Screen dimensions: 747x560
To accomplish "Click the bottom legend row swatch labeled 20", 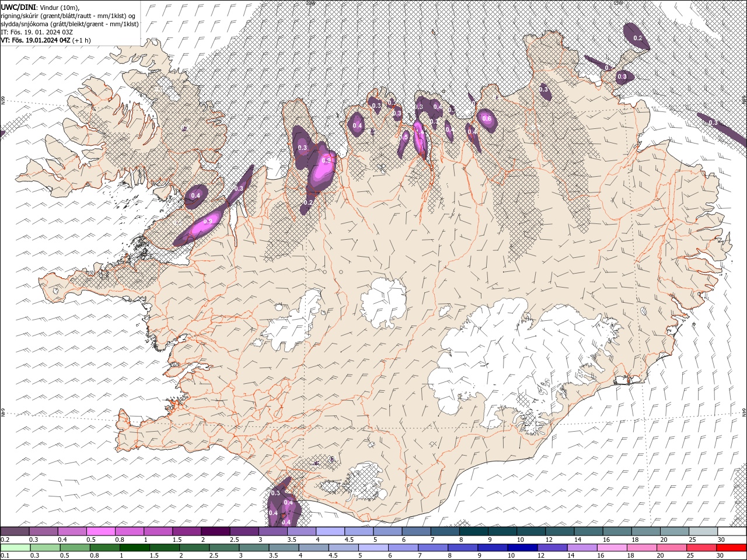I will [671, 548].
